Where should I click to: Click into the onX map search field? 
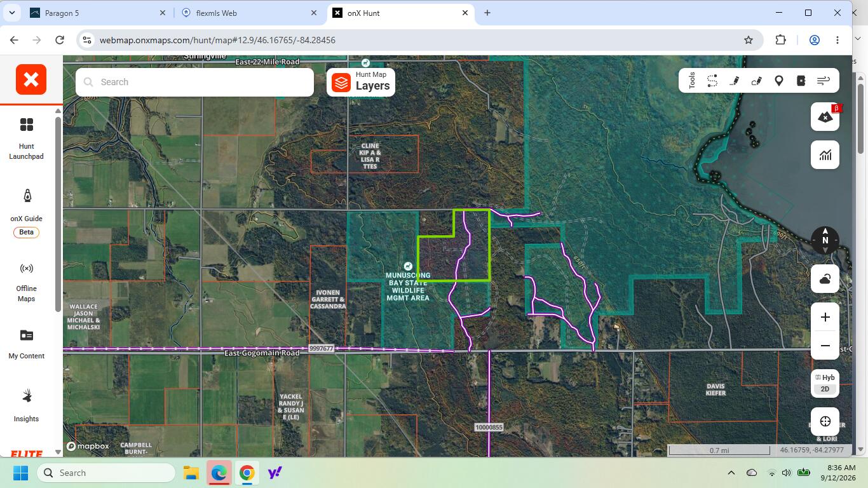[x=194, y=82]
